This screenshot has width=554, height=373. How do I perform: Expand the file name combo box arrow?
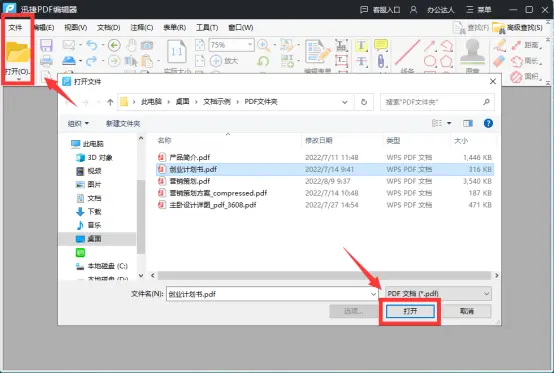(373, 294)
